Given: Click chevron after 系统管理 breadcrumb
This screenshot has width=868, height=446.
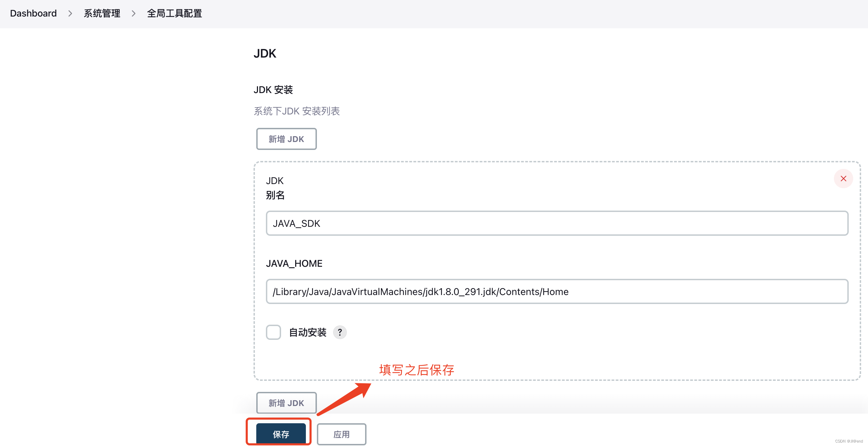Looking at the screenshot, I should tap(134, 13).
